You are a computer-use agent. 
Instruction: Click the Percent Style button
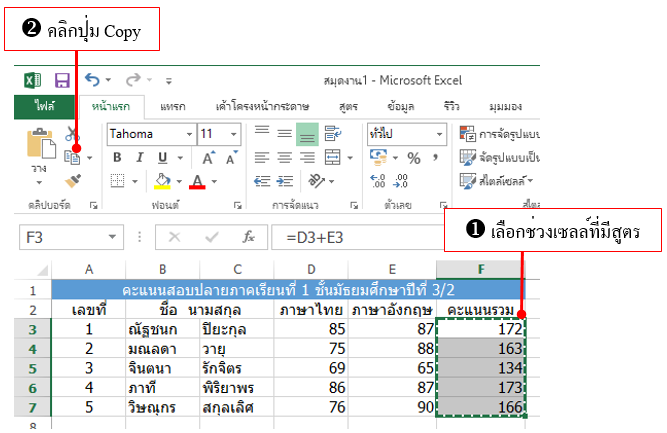413,158
